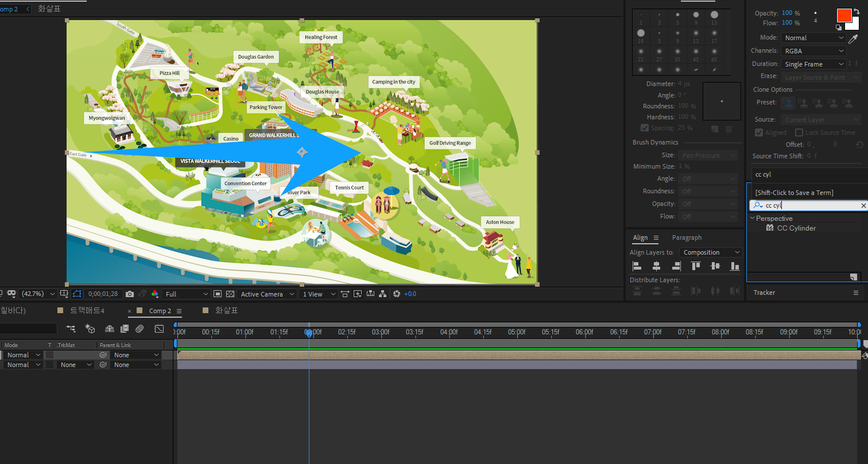This screenshot has height=464, width=868.
Task: Collapse the Perspective effects category
Action: coord(752,219)
